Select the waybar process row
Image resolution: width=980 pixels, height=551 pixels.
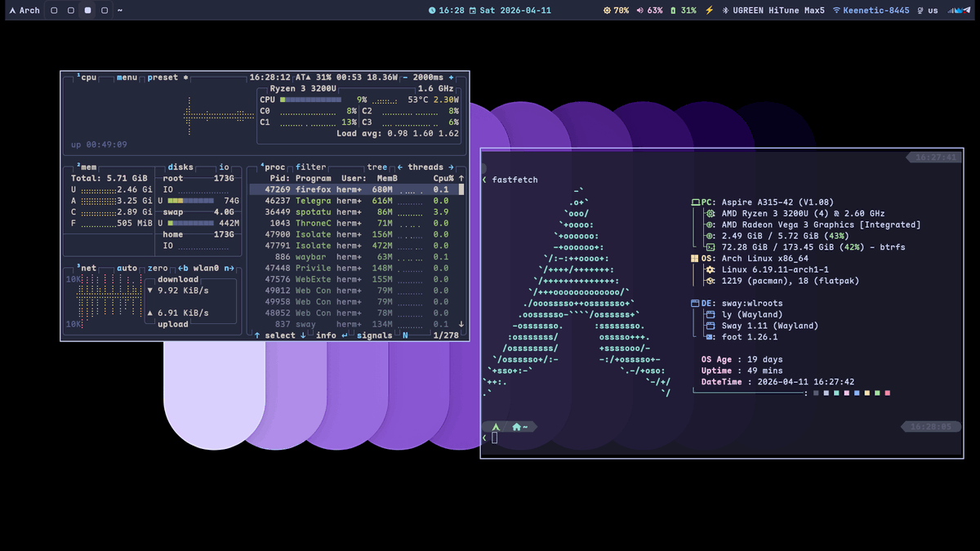coord(354,256)
